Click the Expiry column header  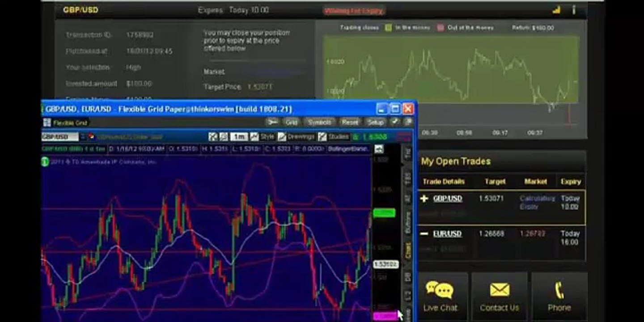(x=571, y=182)
